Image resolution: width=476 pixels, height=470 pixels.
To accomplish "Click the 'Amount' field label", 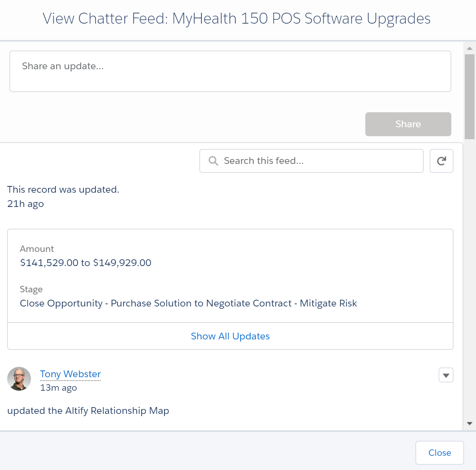I will pyautogui.click(x=37, y=249).
